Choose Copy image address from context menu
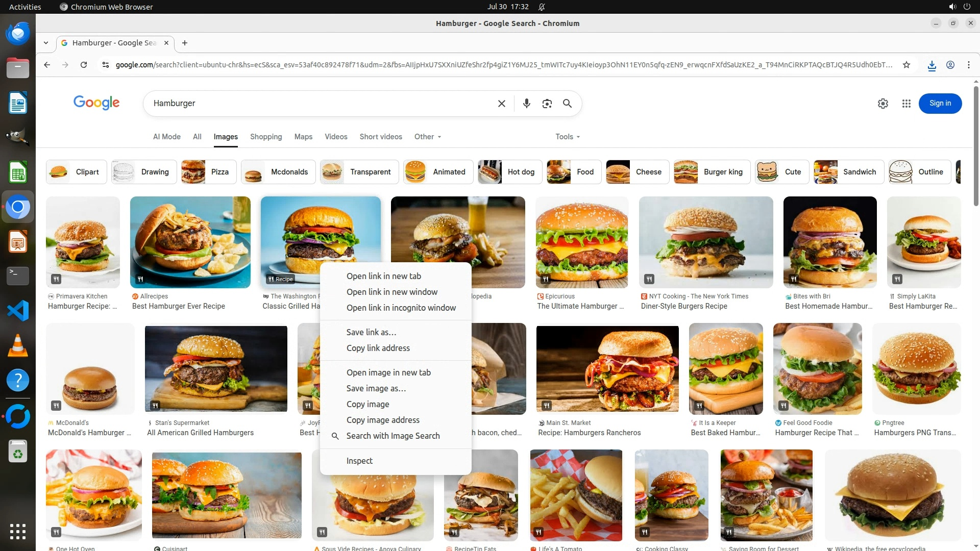 tap(382, 420)
